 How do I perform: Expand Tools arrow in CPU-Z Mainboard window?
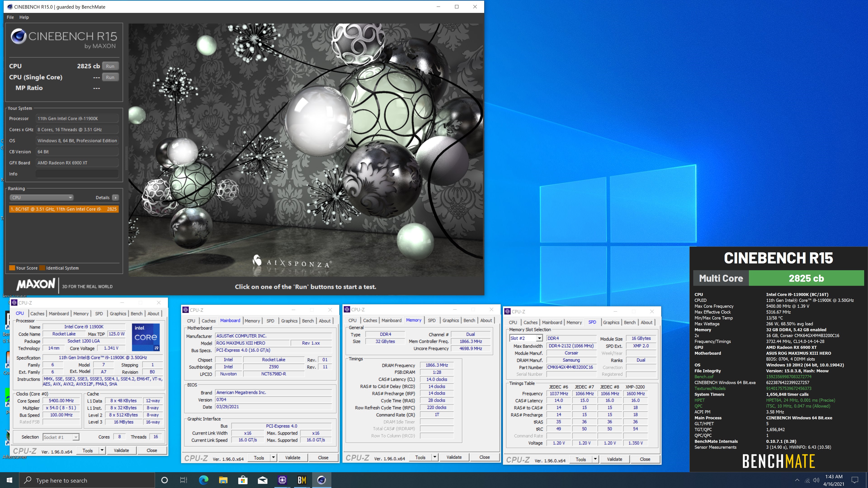click(x=273, y=457)
